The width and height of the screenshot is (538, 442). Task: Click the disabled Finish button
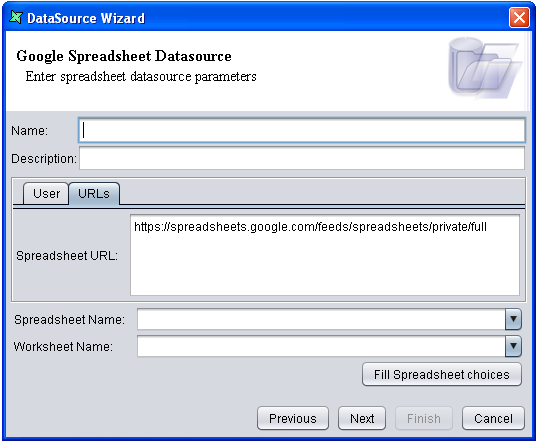pos(424,418)
